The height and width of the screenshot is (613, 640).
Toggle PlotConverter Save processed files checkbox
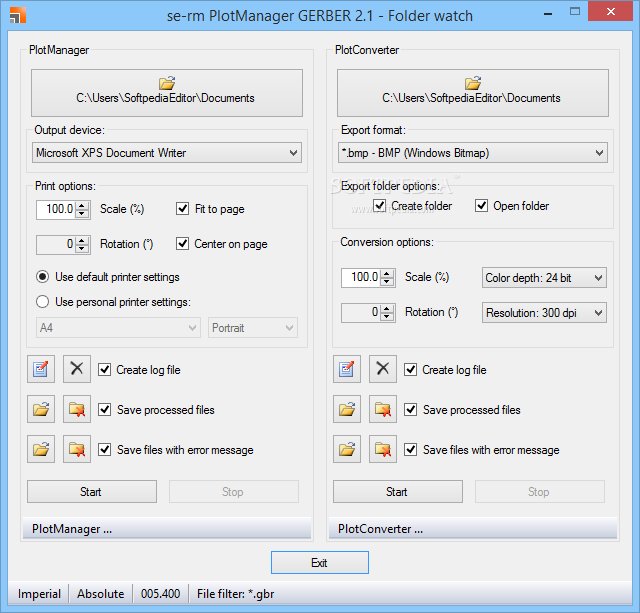click(411, 409)
